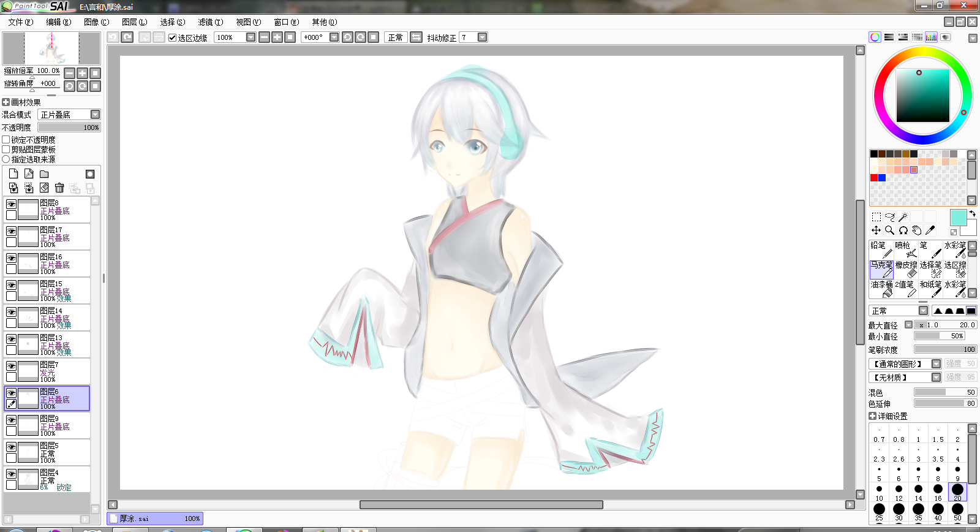
Task: Select the zoom magnifier tool
Action: coord(889,230)
